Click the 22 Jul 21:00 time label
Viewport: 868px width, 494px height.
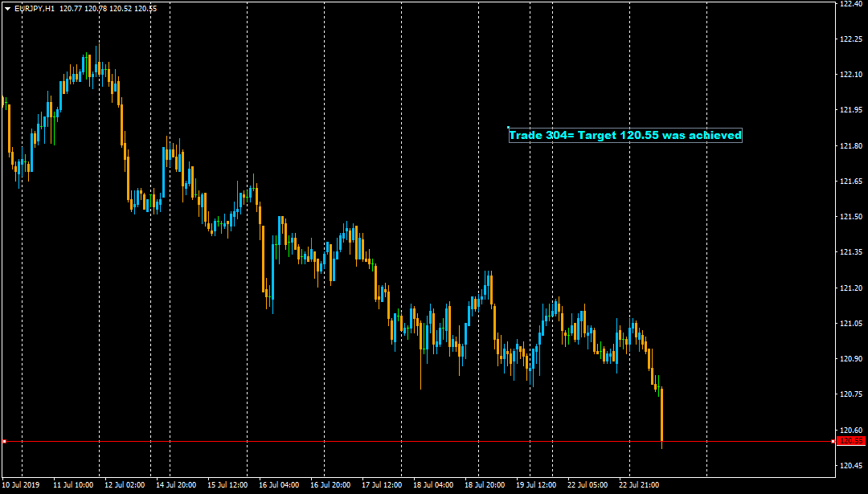click(x=640, y=484)
